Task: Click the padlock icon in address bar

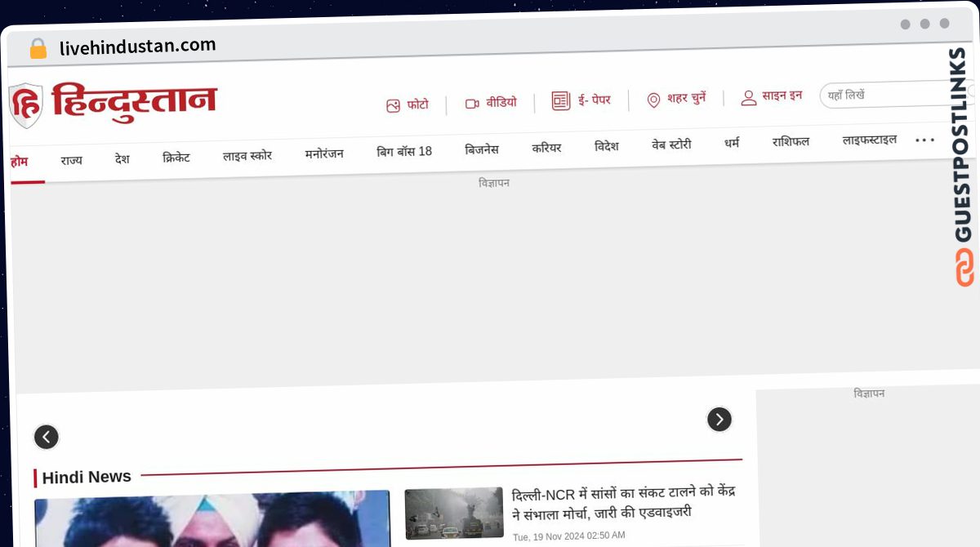Action: coord(38,48)
